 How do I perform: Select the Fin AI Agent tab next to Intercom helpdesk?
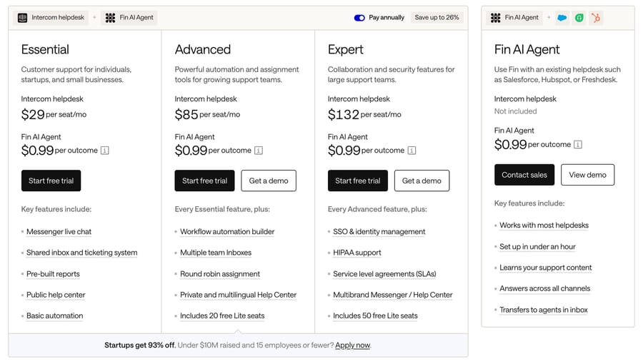click(x=129, y=18)
